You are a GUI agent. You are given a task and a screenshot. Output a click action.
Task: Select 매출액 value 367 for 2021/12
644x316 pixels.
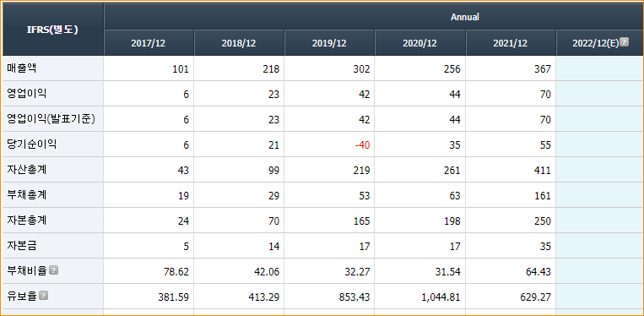tap(543, 69)
